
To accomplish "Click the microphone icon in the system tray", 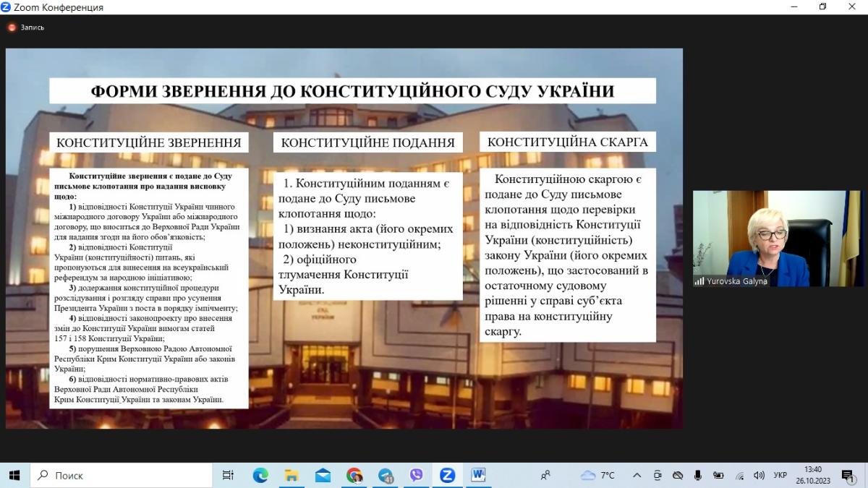I will click(698, 475).
